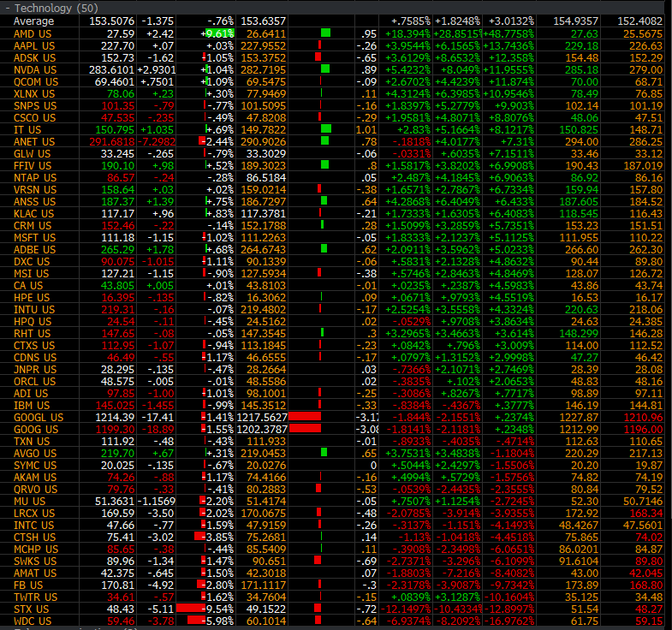Click the AAPL US ticker
Viewport: 672px width, 630px height.
point(34,46)
